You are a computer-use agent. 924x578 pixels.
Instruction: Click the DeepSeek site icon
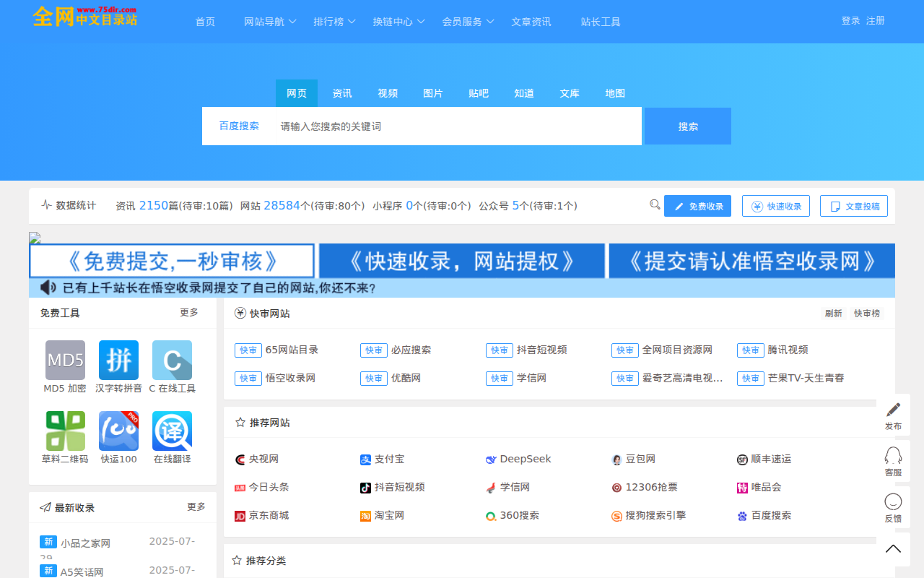[491, 460]
